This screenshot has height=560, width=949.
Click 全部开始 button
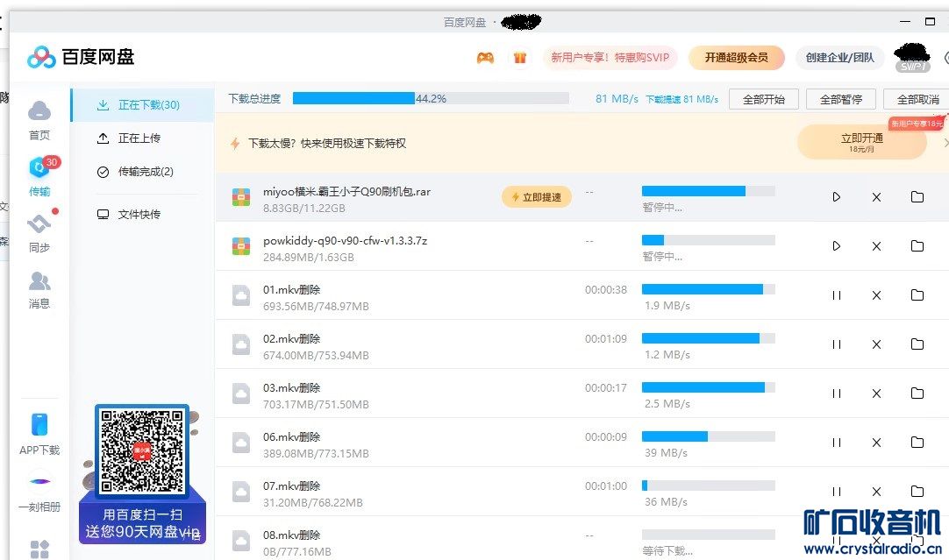pos(764,99)
